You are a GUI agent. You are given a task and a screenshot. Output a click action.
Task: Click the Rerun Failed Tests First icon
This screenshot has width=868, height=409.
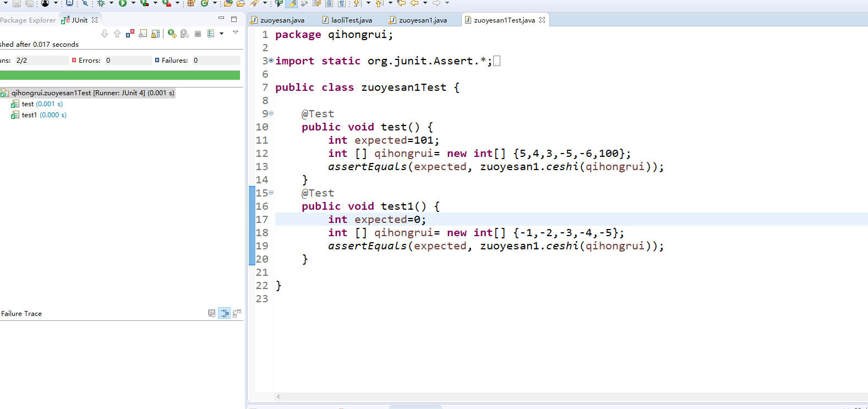pos(185,34)
